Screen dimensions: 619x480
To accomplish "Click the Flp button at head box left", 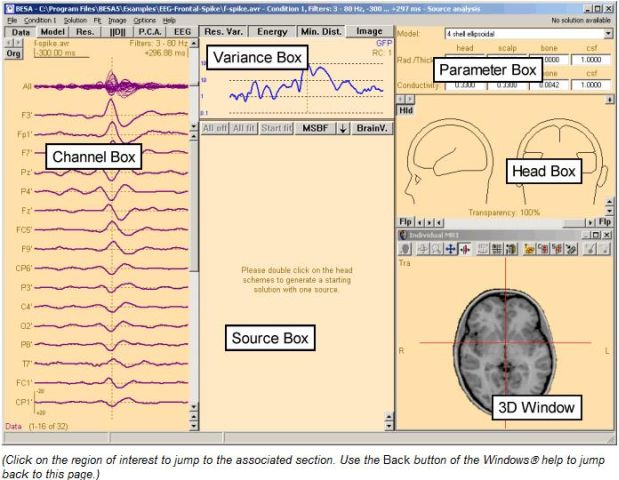I will tap(406, 220).
